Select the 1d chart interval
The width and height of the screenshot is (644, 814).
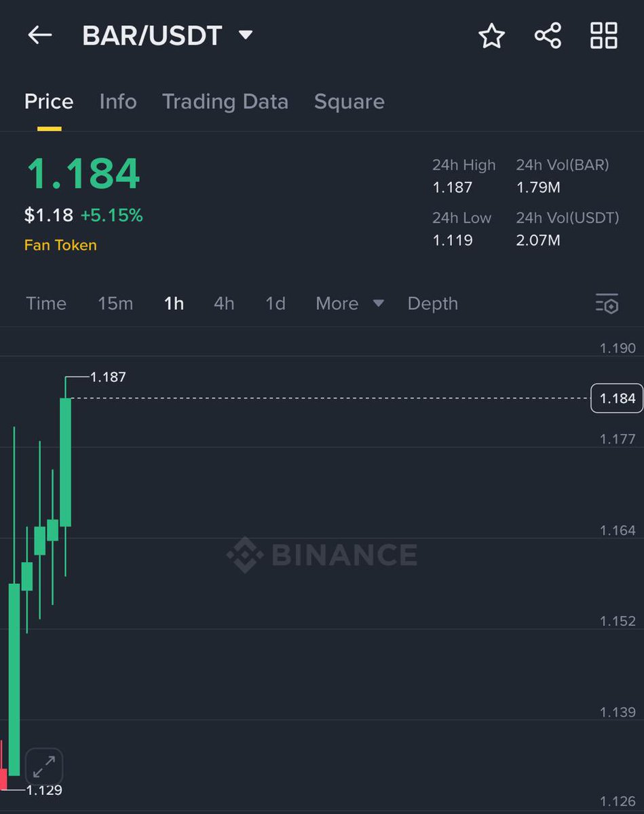click(x=276, y=303)
